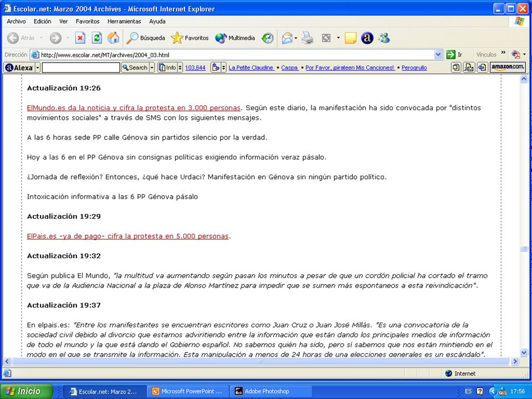This screenshot has width=532, height=399.
Task: Go back with the Atrás button
Action: [21, 38]
